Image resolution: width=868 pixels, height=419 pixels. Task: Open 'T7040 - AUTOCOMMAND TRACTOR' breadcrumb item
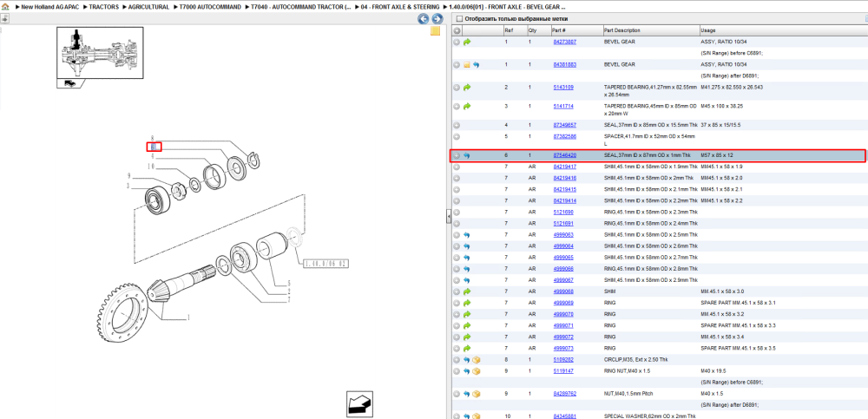(301, 7)
